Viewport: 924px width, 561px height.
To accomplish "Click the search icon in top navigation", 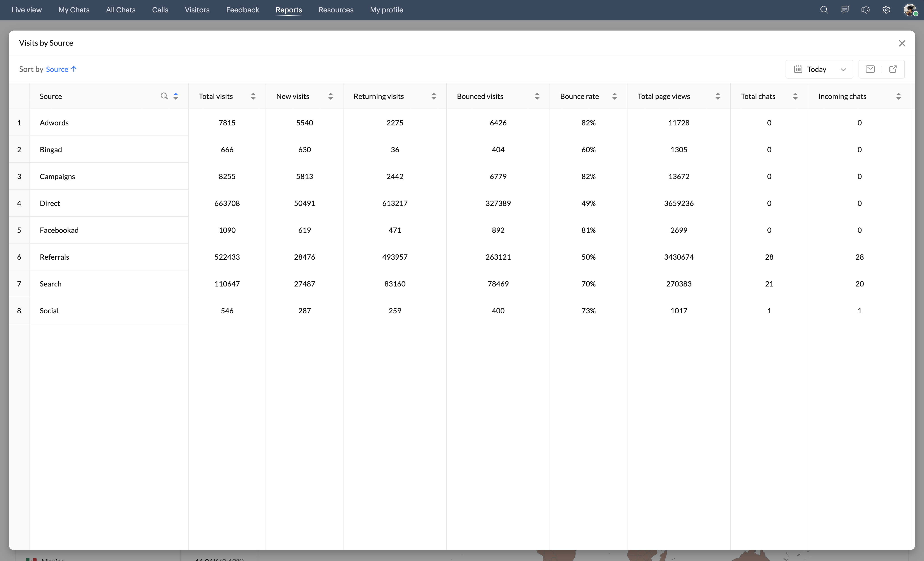I will click(823, 10).
